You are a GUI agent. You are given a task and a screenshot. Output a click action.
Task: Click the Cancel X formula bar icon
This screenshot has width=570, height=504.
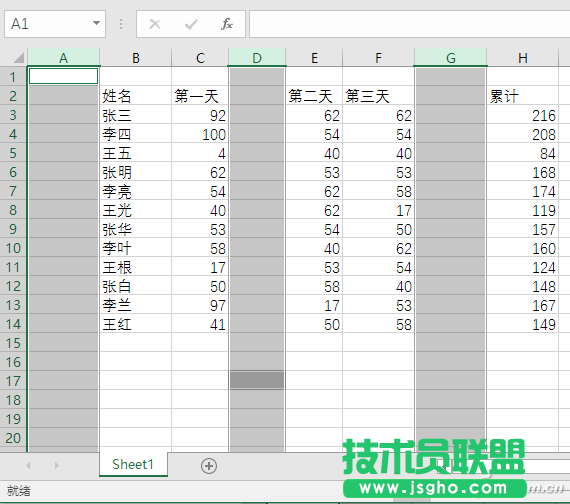coord(155,24)
